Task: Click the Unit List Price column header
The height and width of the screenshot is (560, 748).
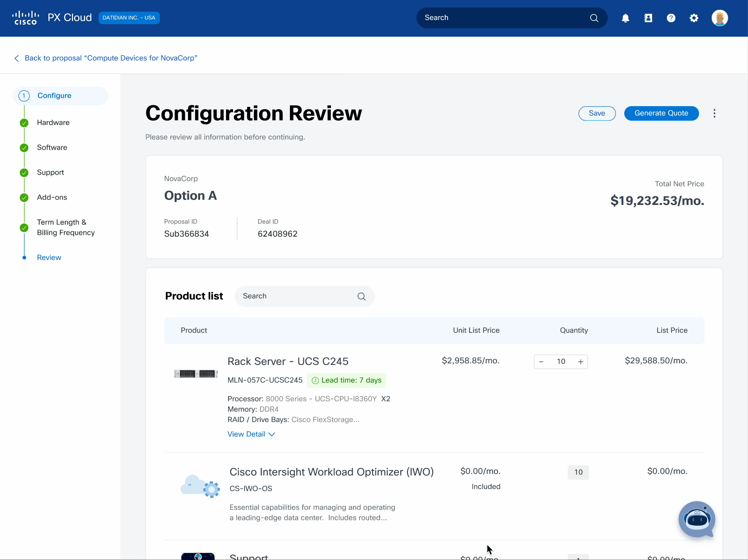Action: coord(476,330)
